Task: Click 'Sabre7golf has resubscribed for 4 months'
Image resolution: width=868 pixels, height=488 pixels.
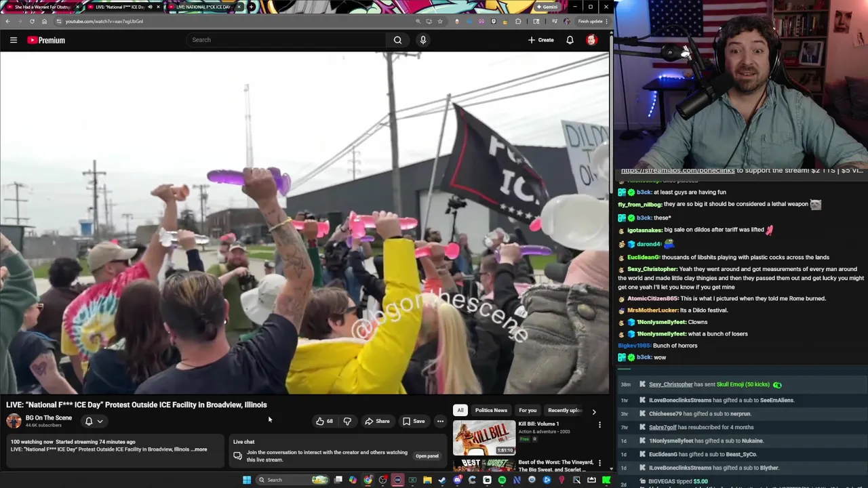Action: click(701, 427)
